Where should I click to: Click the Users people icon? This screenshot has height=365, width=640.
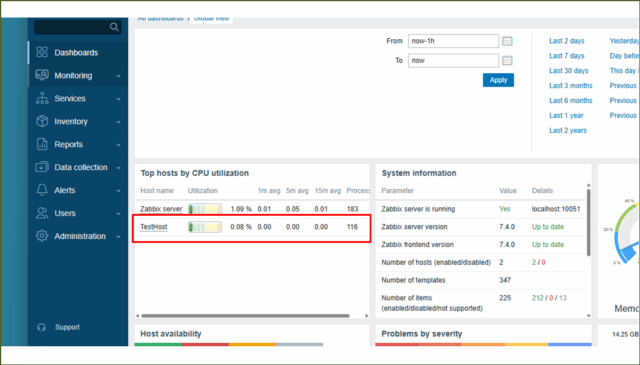pos(42,213)
